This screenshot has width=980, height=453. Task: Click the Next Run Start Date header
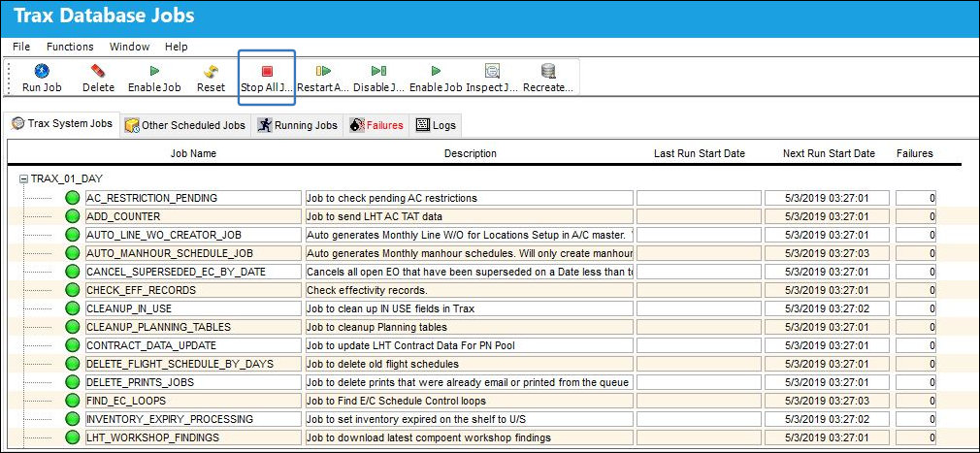(x=829, y=153)
